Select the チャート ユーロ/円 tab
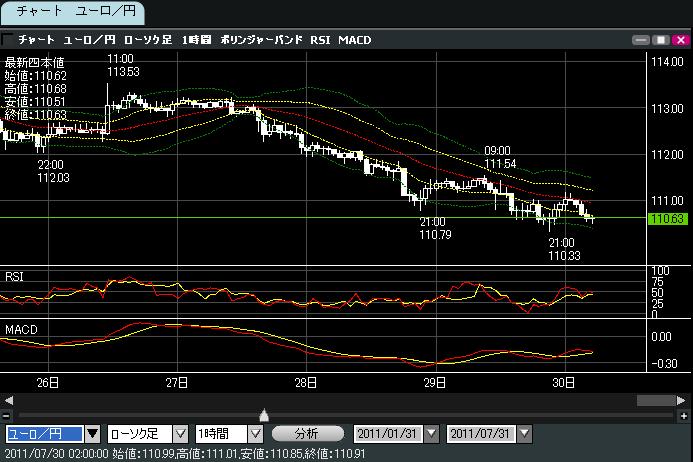This screenshot has height=462, width=693. [72, 13]
